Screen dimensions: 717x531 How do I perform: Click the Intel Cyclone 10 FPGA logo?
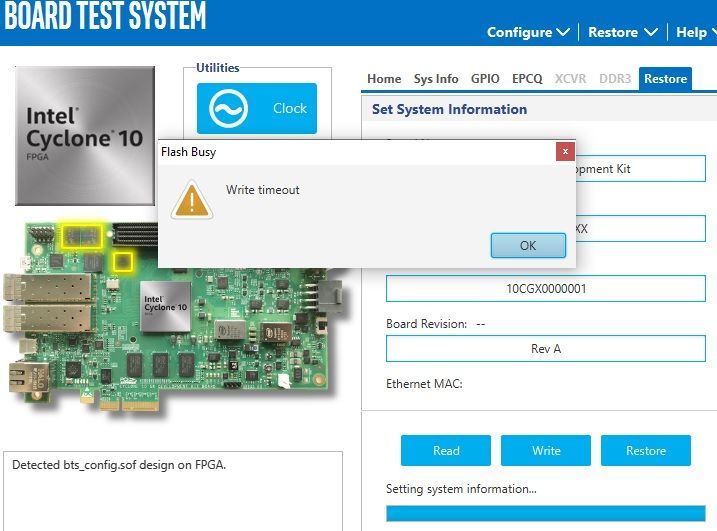[85, 136]
